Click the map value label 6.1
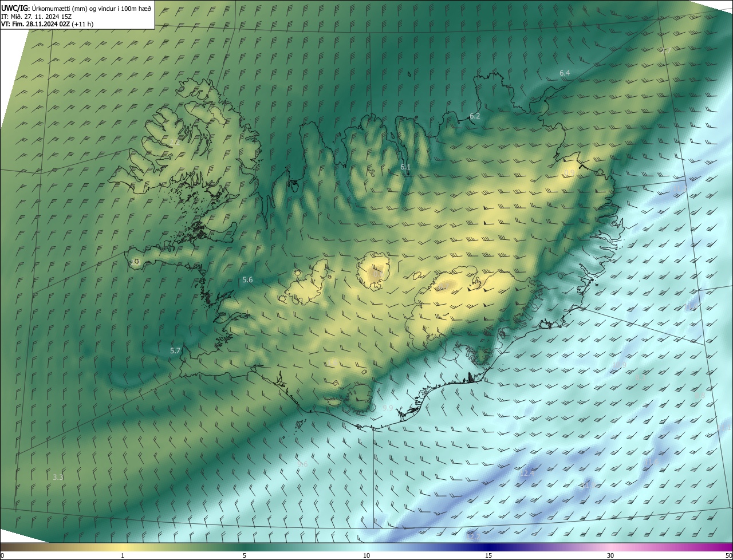Screen dimensions: 733x560 pyautogui.click(x=405, y=167)
